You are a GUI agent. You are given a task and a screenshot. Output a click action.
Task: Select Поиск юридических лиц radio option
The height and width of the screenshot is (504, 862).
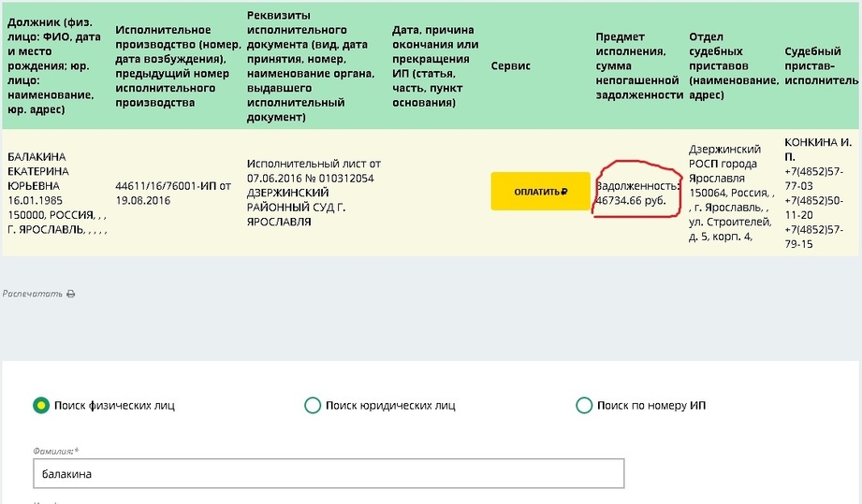coord(313,406)
